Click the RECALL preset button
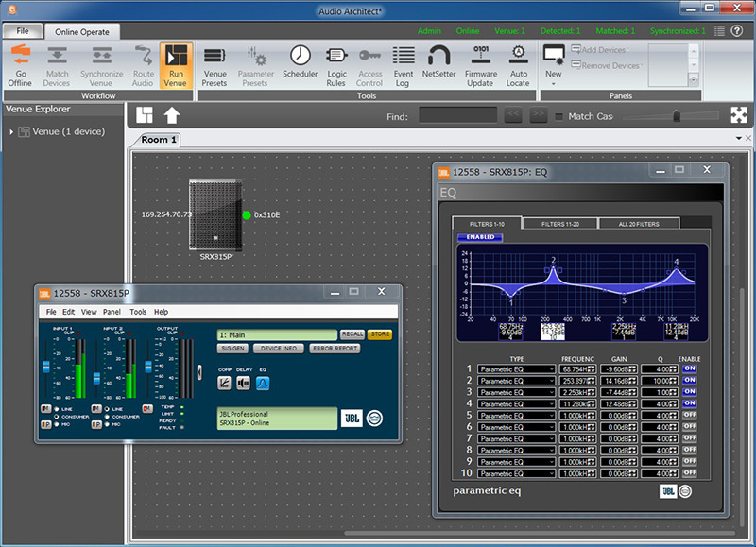756x547 pixels. click(x=352, y=334)
